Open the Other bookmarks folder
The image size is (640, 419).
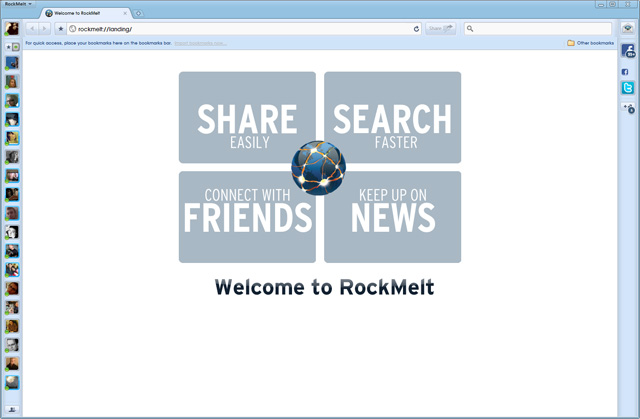[591, 43]
